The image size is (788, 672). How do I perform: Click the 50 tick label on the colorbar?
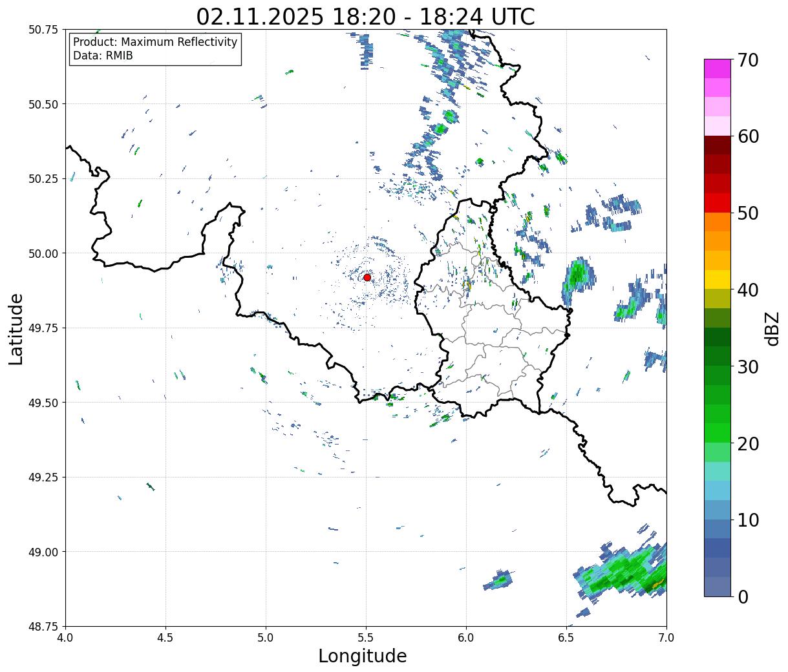(747, 213)
